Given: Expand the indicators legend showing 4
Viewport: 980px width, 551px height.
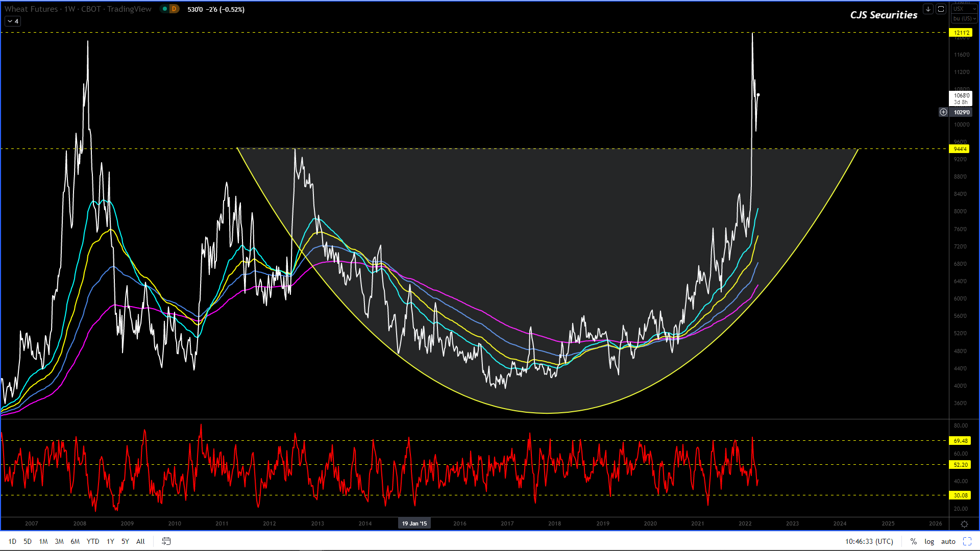Looking at the screenshot, I should 13,21.
